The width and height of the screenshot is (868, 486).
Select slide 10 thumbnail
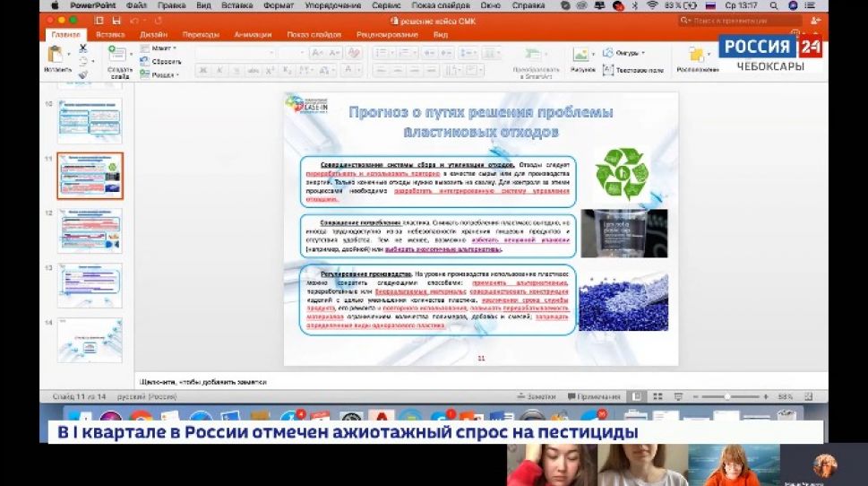pyautogui.click(x=90, y=121)
